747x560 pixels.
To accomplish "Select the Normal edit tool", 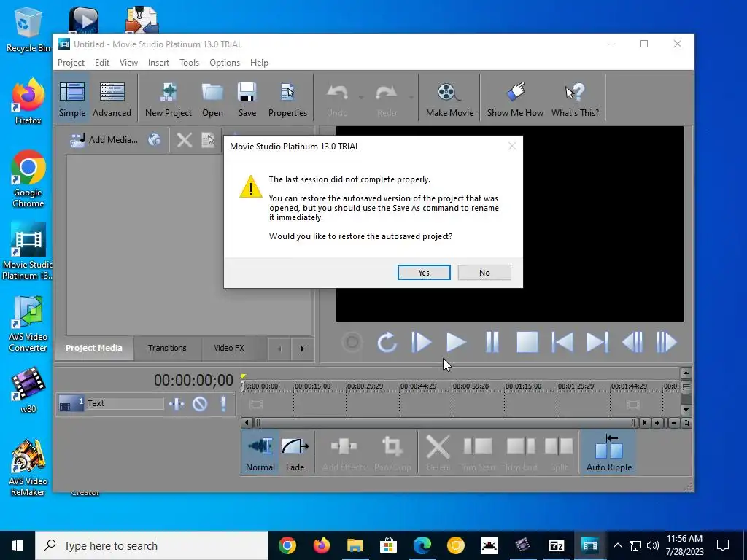I will pos(260,454).
